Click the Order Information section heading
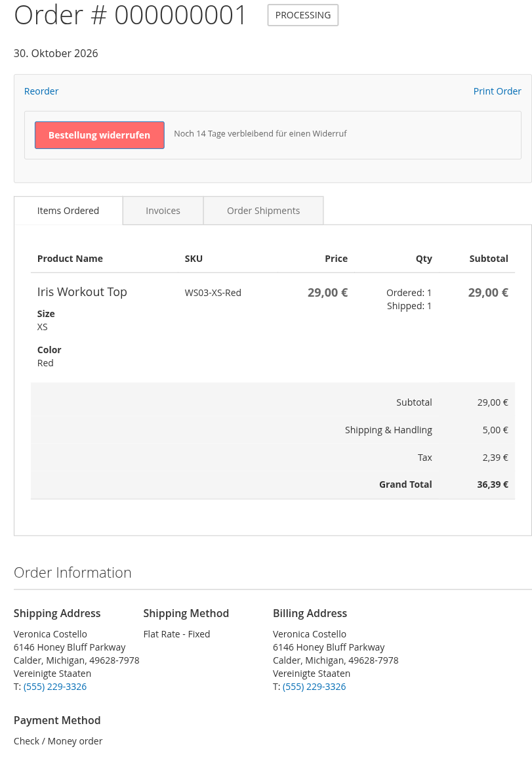Viewport: 532px width, 772px height. pyautogui.click(x=73, y=572)
